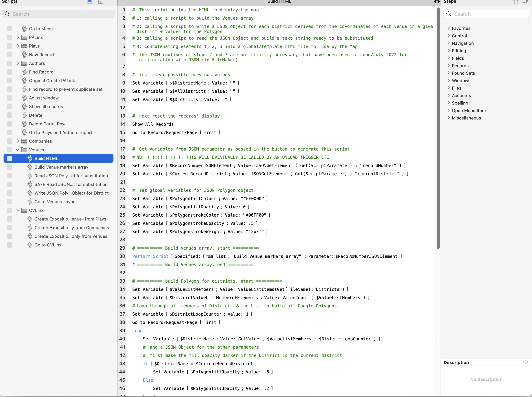Image resolution: width=532 pixels, height=397 pixels.
Task: Click the new script document icon
Action: coord(89,2)
